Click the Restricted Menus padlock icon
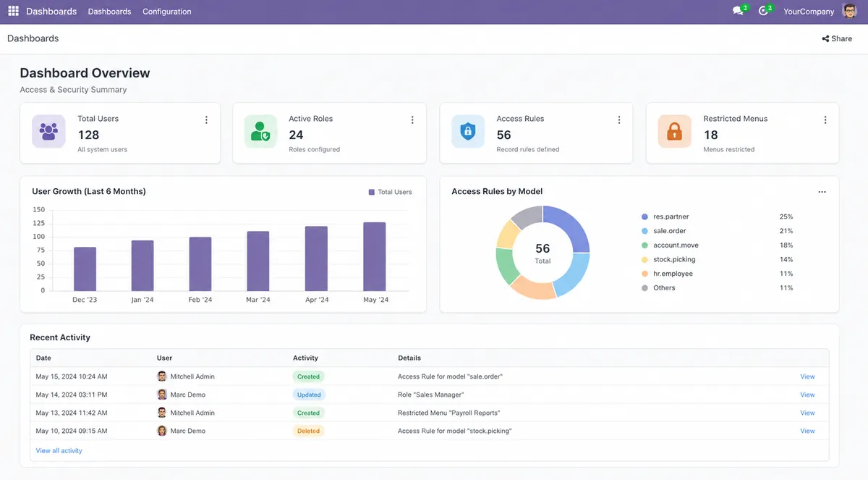 point(674,132)
